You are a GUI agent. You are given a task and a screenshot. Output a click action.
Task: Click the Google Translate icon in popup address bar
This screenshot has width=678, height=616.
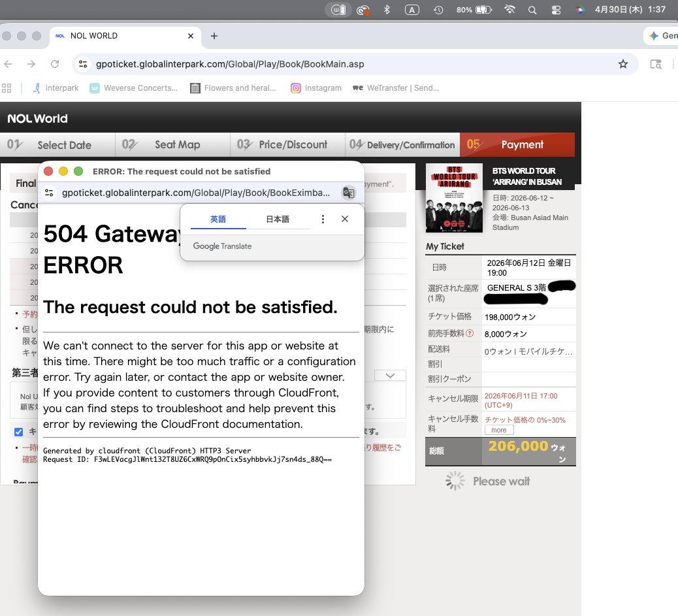click(x=349, y=193)
